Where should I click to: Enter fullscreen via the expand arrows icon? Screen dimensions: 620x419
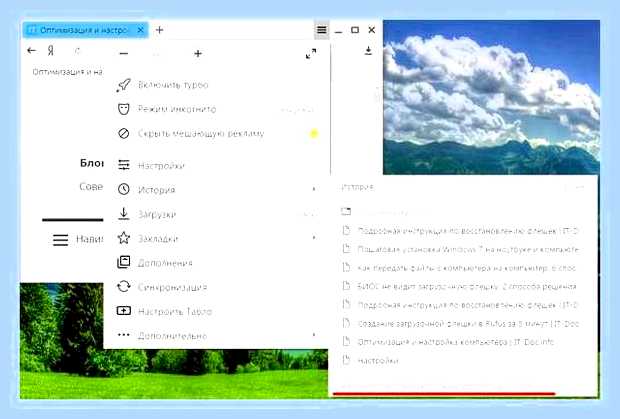[311, 53]
